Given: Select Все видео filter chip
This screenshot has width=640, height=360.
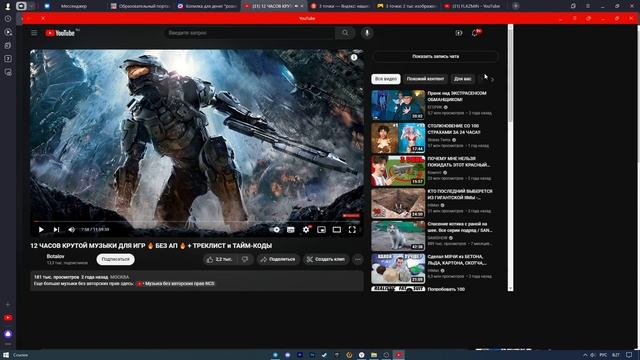Looking at the screenshot, I should pyautogui.click(x=386, y=79).
